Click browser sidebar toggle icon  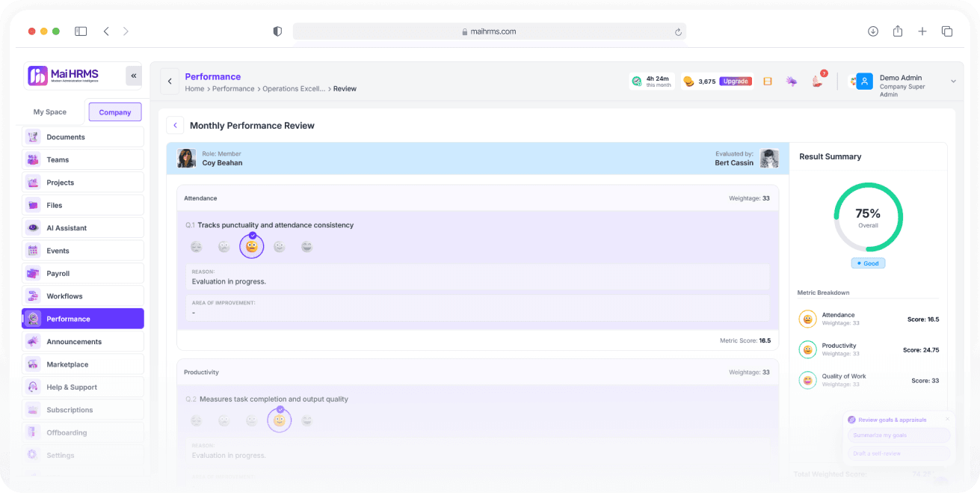(81, 31)
